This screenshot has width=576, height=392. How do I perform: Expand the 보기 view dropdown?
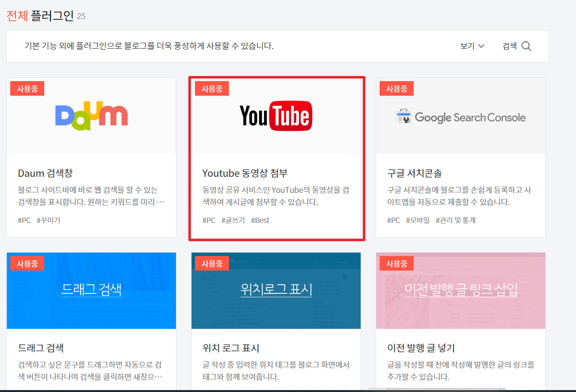[472, 46]
